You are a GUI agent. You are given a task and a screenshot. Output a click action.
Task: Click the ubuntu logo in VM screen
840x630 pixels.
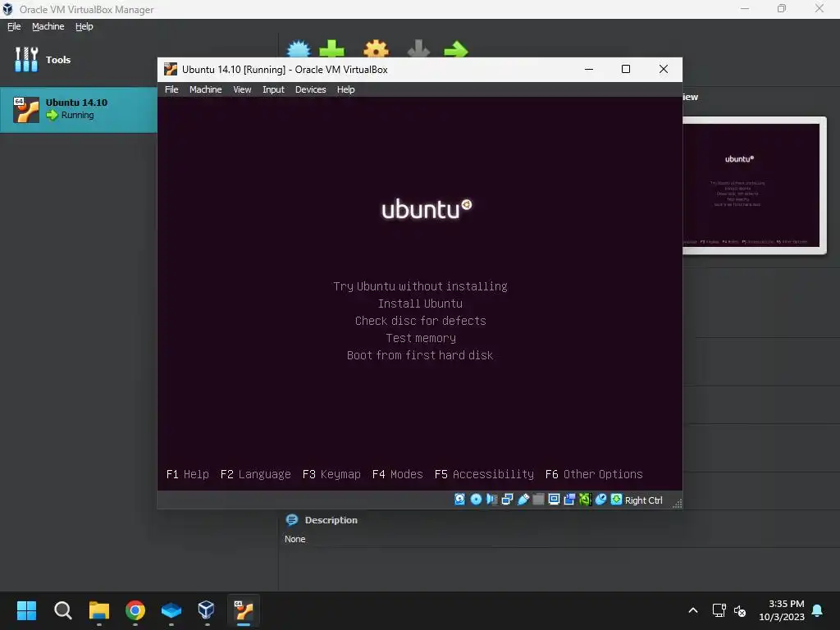[x=427, y=209]
